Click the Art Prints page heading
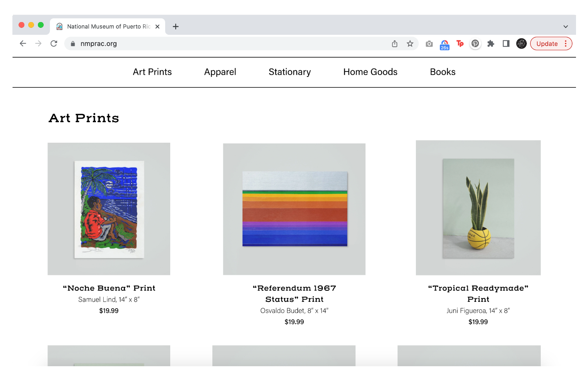 (x=84, y=118)
